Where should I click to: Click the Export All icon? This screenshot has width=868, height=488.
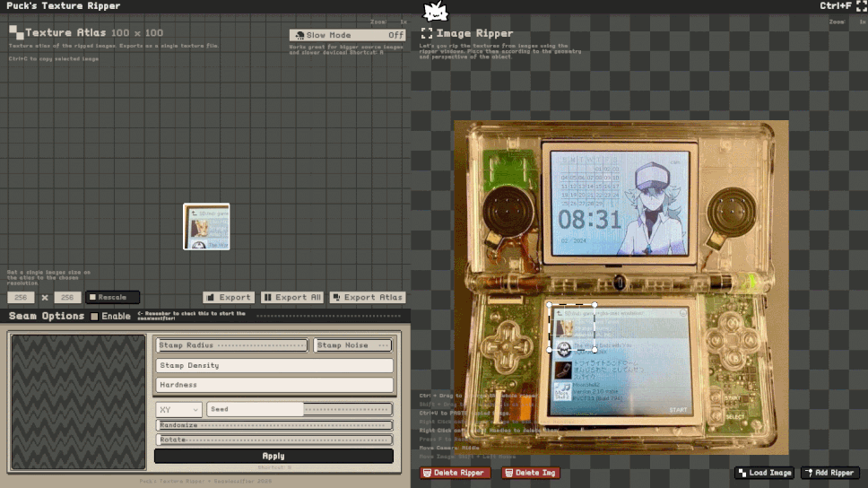(x=268, y=298)
